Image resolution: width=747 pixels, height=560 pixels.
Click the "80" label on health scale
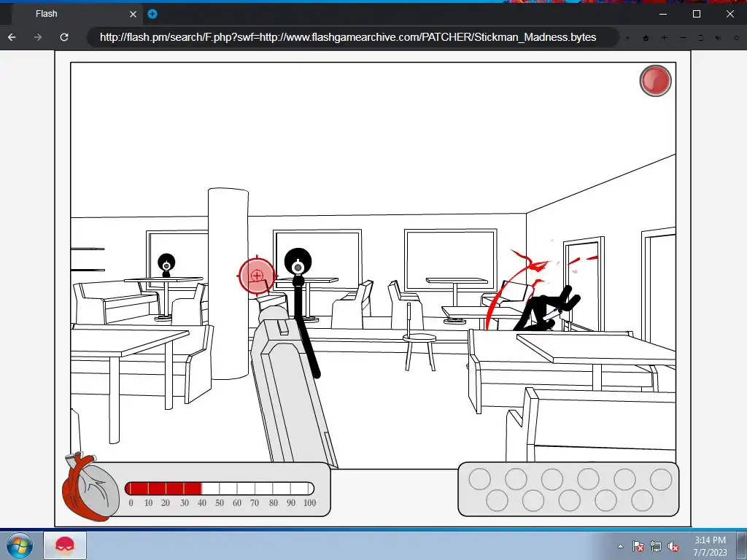(x=274, y=503)
